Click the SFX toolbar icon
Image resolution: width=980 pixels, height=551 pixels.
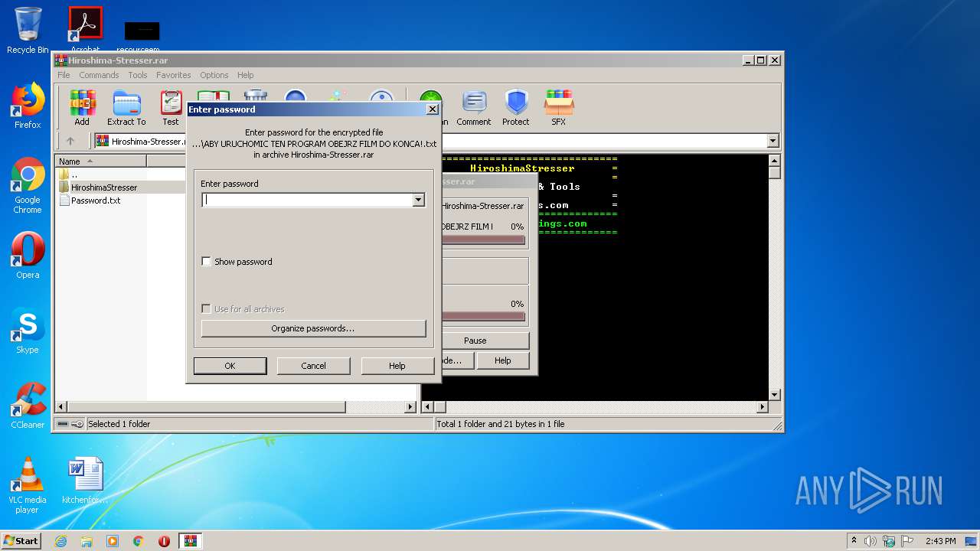[x=559, y=108]
